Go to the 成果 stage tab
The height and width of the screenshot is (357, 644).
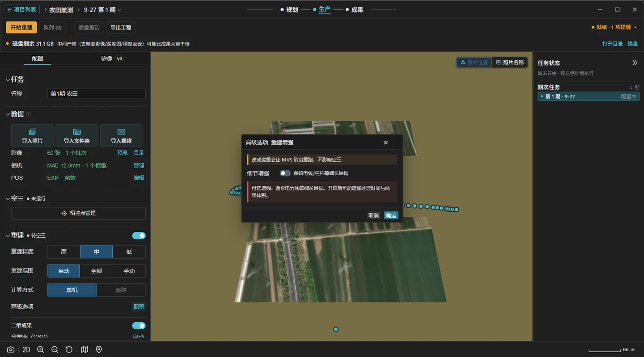click(354, 10)
